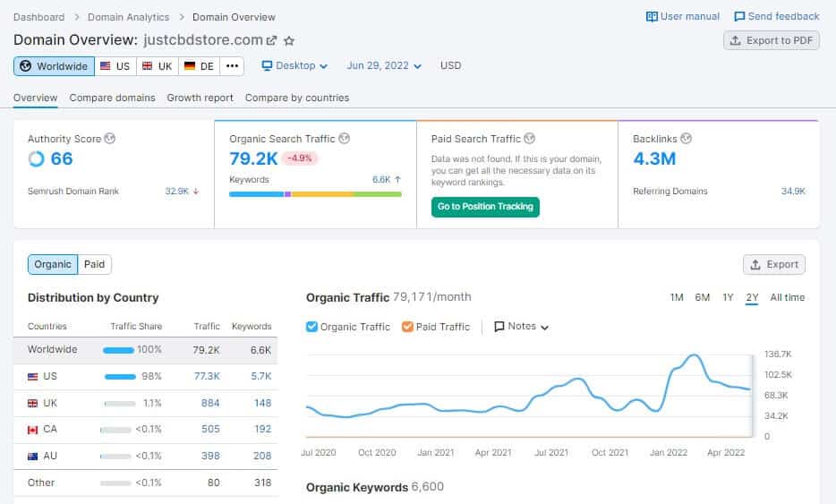836x504 pixels.
Task: Open the User manual link
Action: 682,16
